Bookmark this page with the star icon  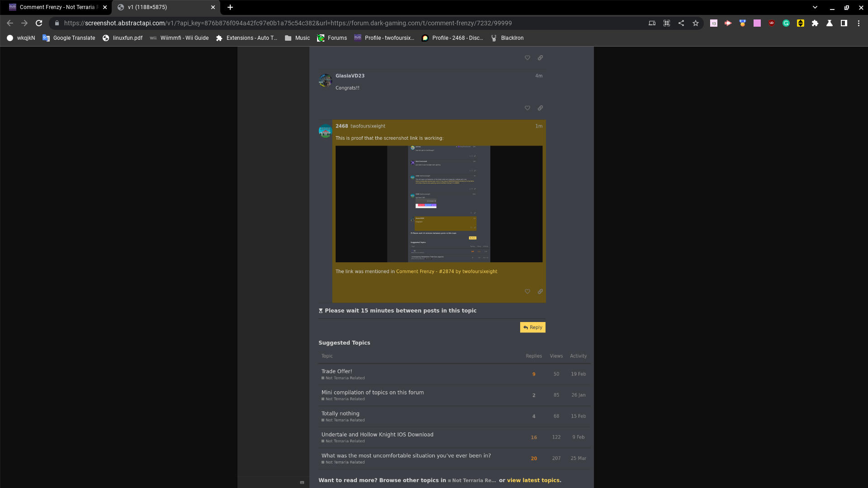[696, 23]
